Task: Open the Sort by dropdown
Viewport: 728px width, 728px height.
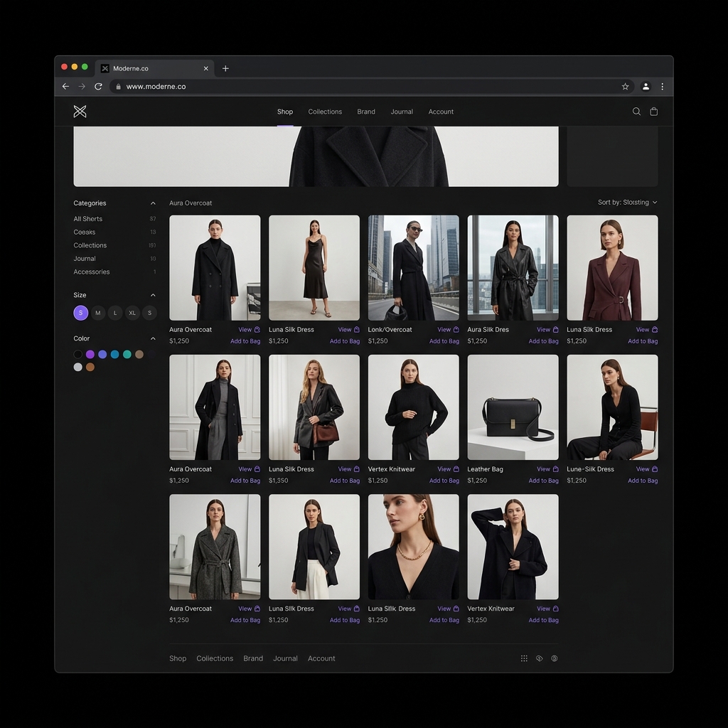Action: (x=627, y=203)
